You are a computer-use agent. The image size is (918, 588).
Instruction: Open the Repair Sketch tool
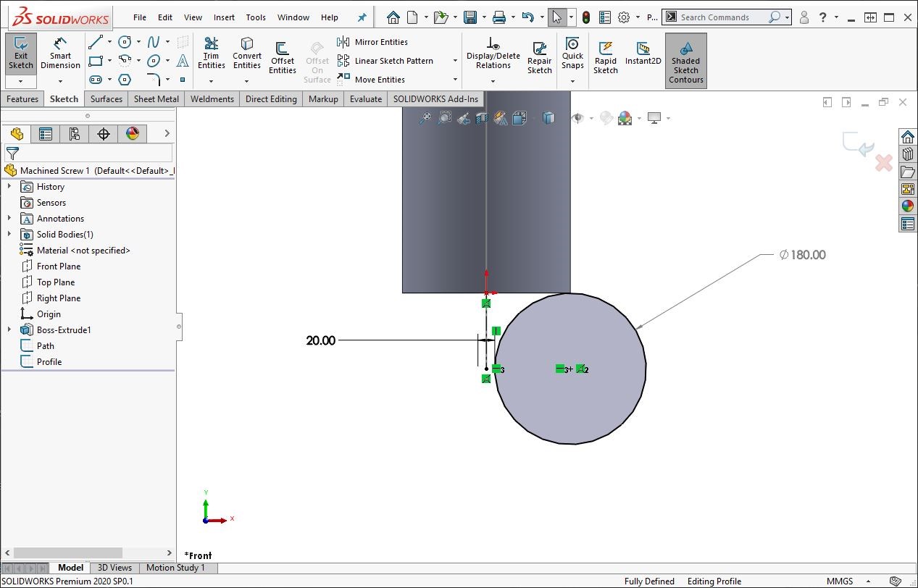[x=539, y=57]
